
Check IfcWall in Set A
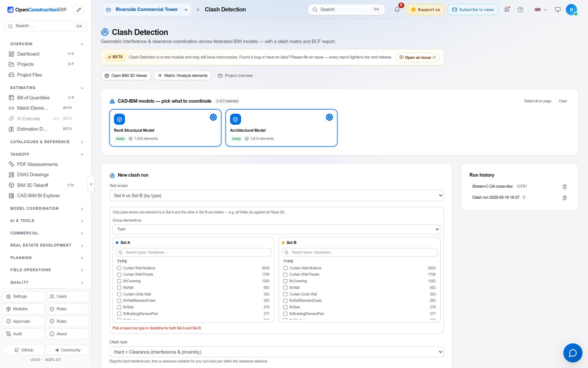pos(119,287)
